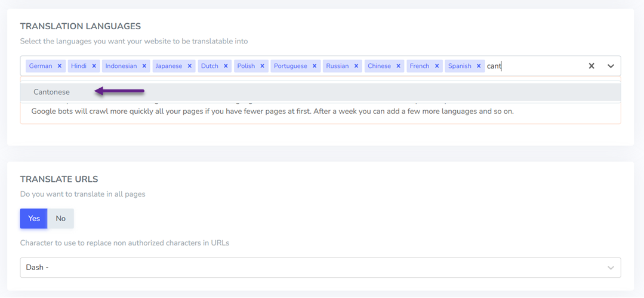The image size is (644, 298).
Task: Choose Yes for Translate URLs
Action: pos(34,219)
